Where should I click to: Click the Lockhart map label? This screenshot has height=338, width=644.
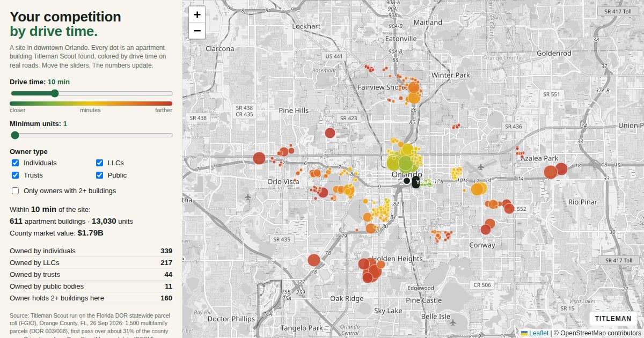click(x=306, y=26)
